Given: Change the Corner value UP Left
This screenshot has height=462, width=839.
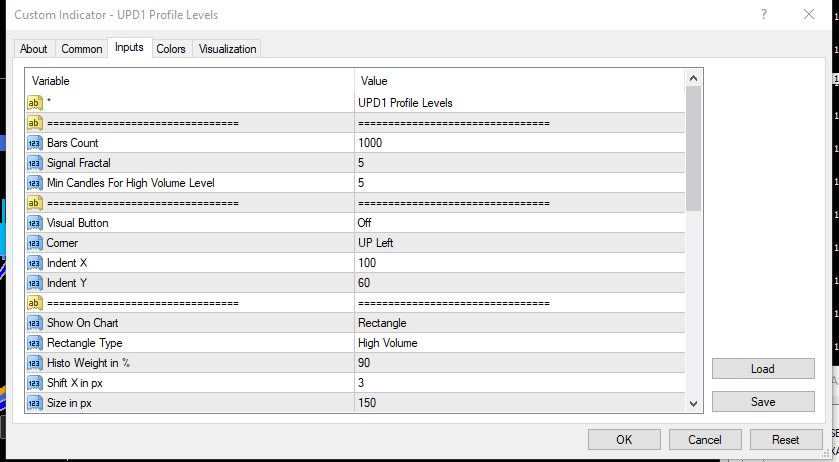Looking at the screenshot, I should point(520,243).
